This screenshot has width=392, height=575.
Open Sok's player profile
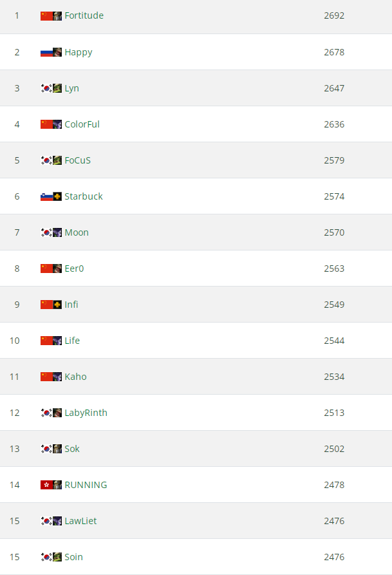[x=72, y=449]
